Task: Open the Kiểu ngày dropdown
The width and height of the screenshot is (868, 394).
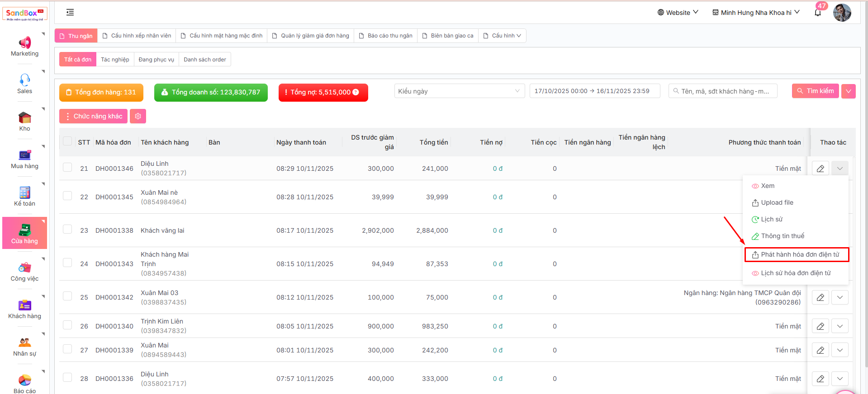Action: point(459,91)
